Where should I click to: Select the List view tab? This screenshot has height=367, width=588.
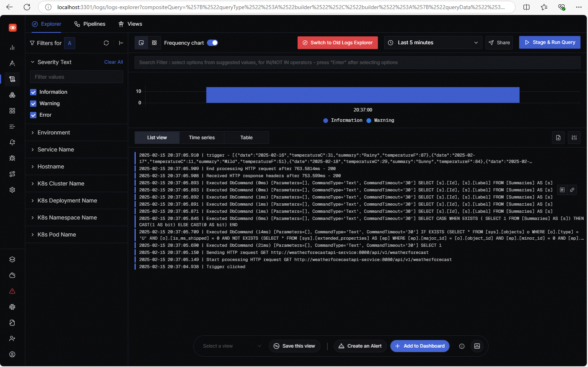point(157,138)
